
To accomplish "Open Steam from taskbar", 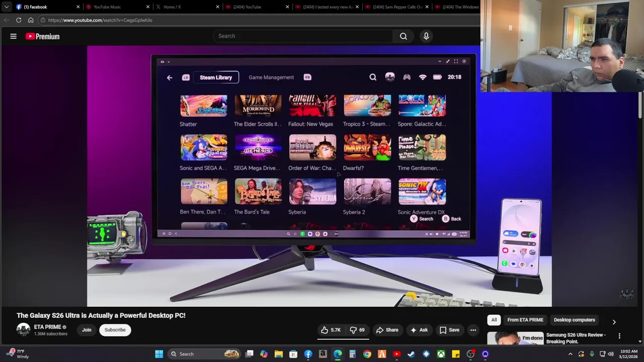I will coord(411,354).
